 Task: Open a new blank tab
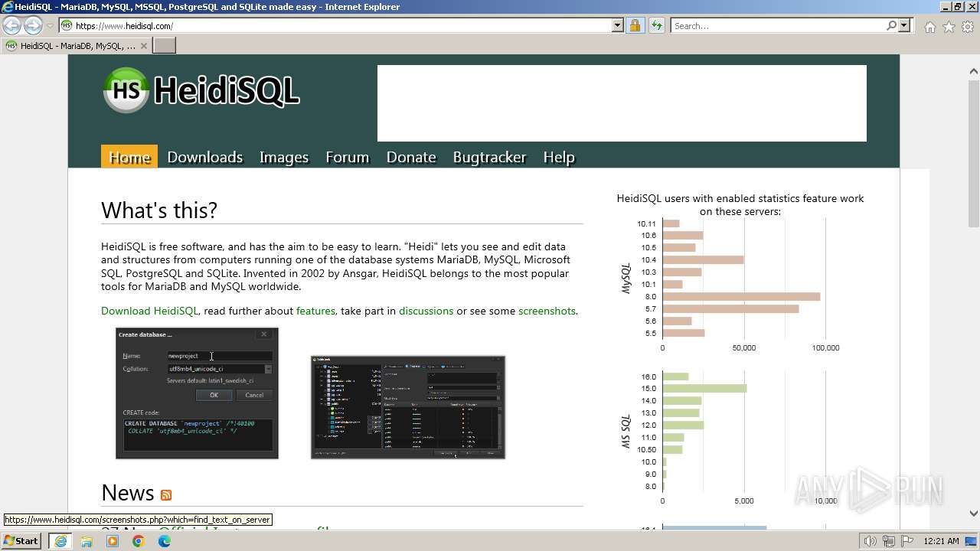click(x=165, y=46)
